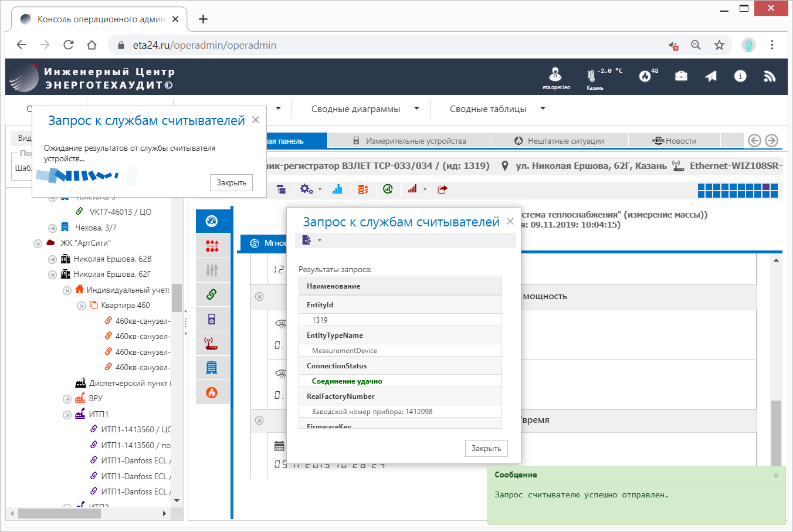Switch to the Новости tab

[x=674, y=141]
